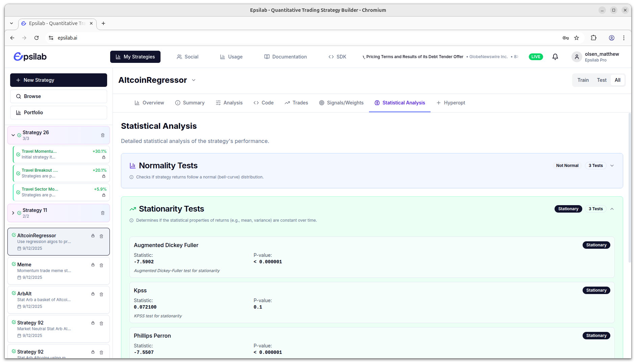Expand the Normality Tests section
This screenshot has height=364, width=636.
click(612, 166)
